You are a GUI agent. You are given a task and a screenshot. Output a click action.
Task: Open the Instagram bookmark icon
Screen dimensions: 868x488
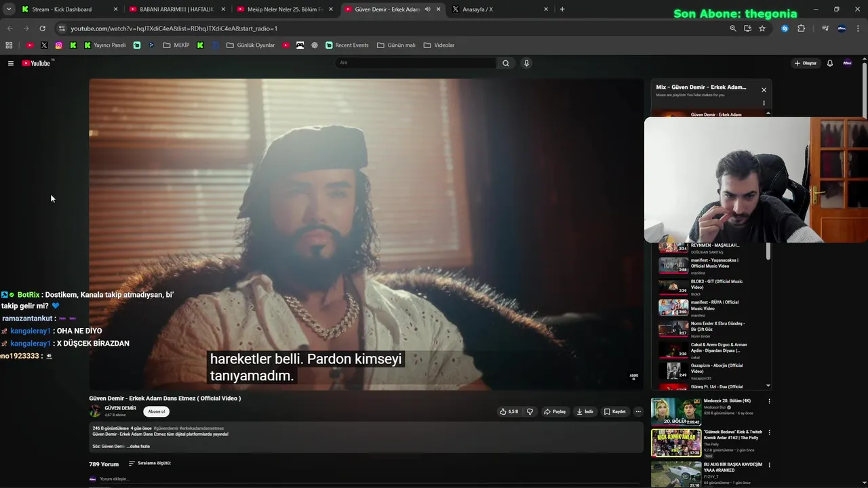click(58, 45)
